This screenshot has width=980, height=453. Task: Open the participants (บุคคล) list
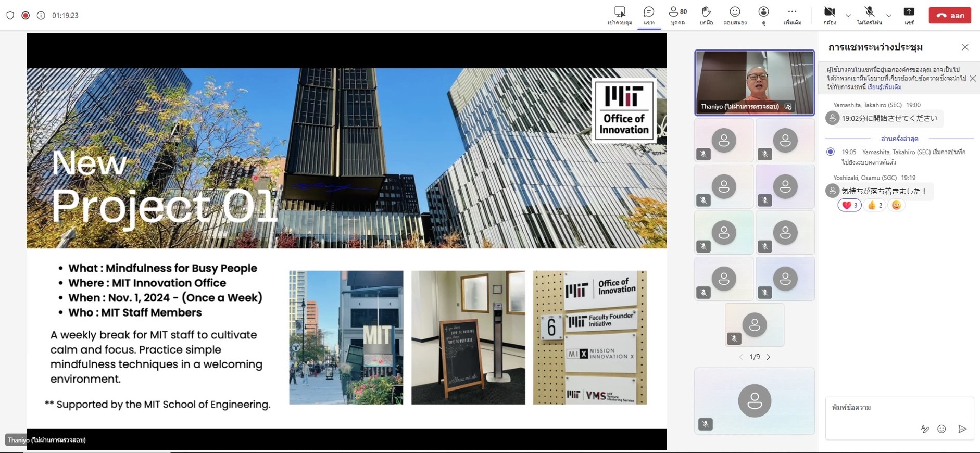click(x=677, y=15)
